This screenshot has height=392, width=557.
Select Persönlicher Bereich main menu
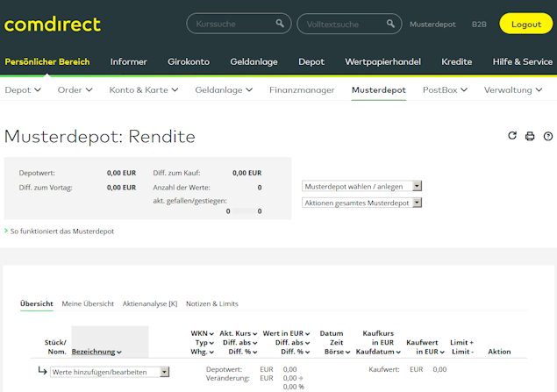[x=47, y=61]
